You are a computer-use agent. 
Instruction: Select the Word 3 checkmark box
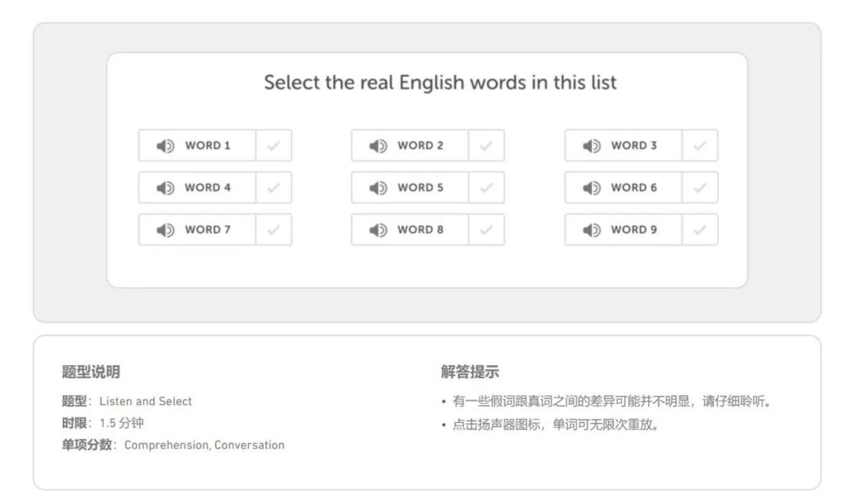click(x=700, y=146)
